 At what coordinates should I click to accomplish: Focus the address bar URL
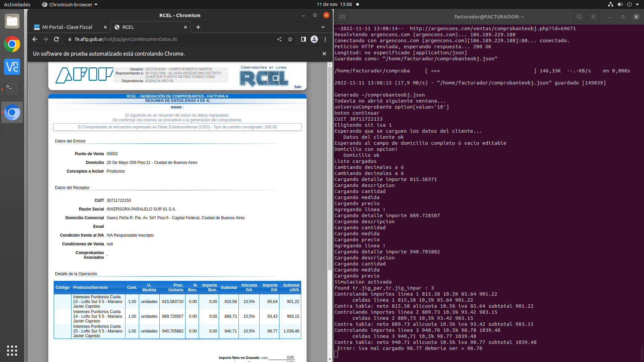click(x=126, y=39)
